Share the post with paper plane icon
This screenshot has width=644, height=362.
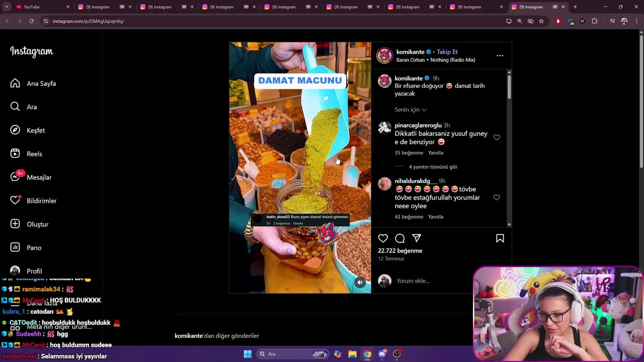tap(417, 238)
